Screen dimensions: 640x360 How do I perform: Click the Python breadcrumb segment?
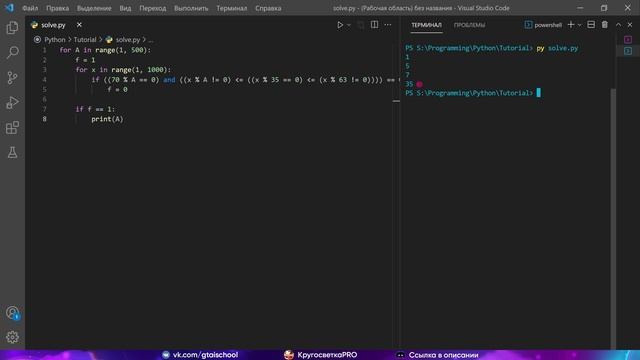55,40
